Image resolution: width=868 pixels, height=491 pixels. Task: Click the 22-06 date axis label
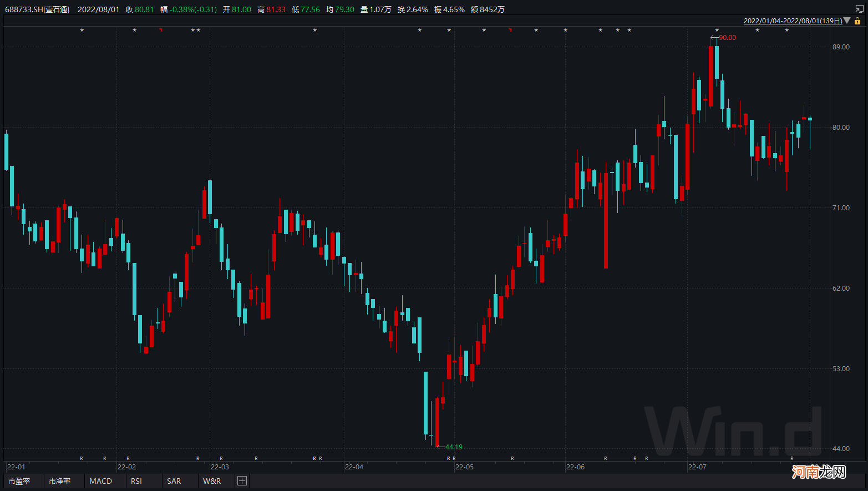tap(575, 467)
